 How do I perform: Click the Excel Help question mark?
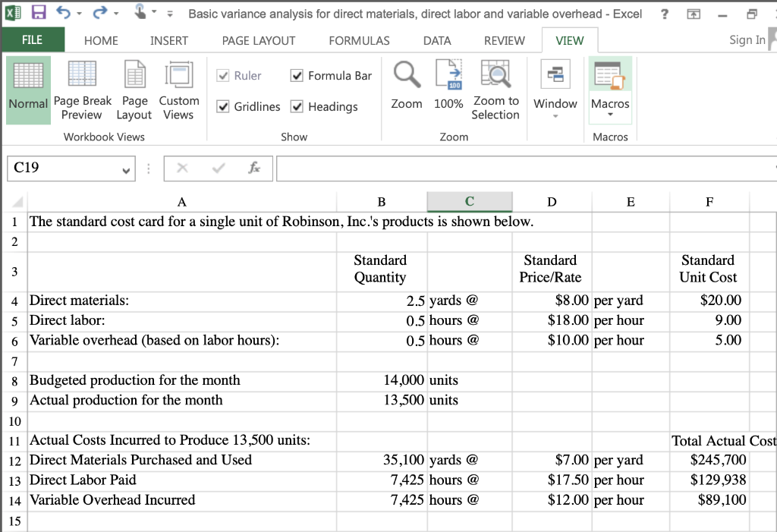click(665, 14)
